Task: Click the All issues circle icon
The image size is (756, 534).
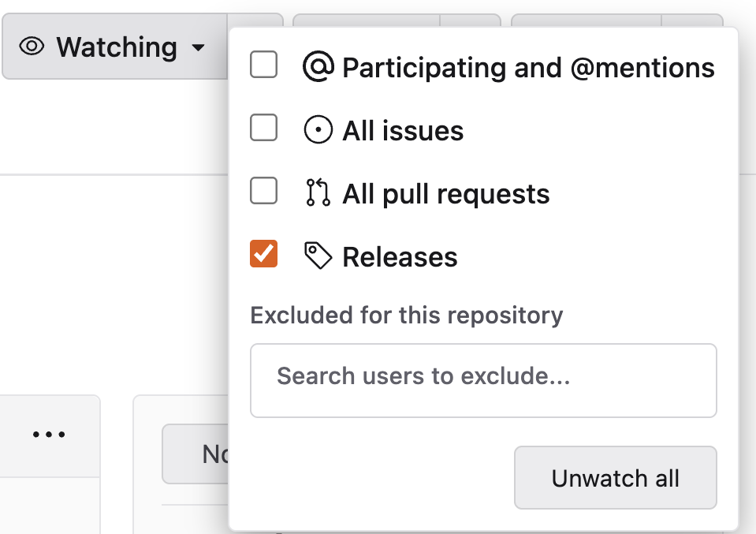Action: click(x=318, y=131)
